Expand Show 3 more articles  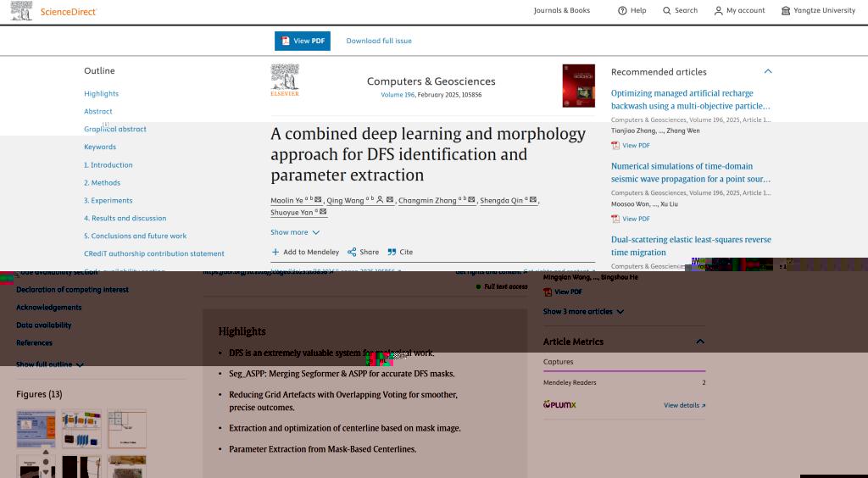click(583, 311)
